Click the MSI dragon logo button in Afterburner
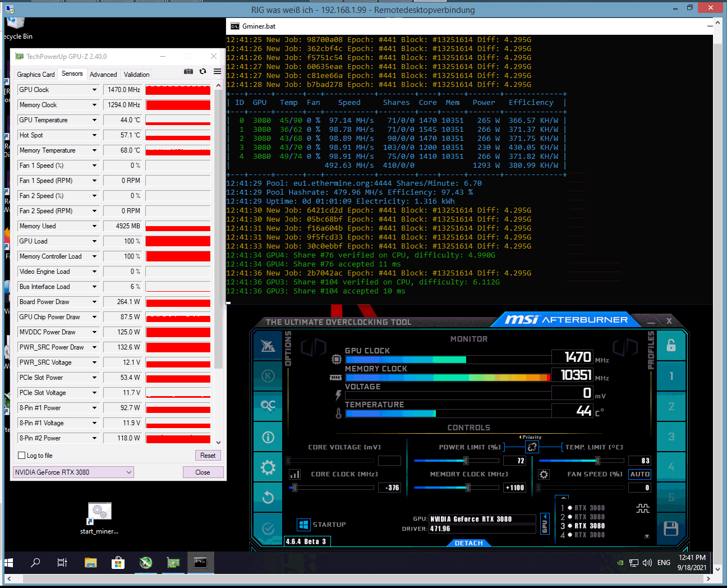Viewport: 727px width, 588px height. click(268, 346)
